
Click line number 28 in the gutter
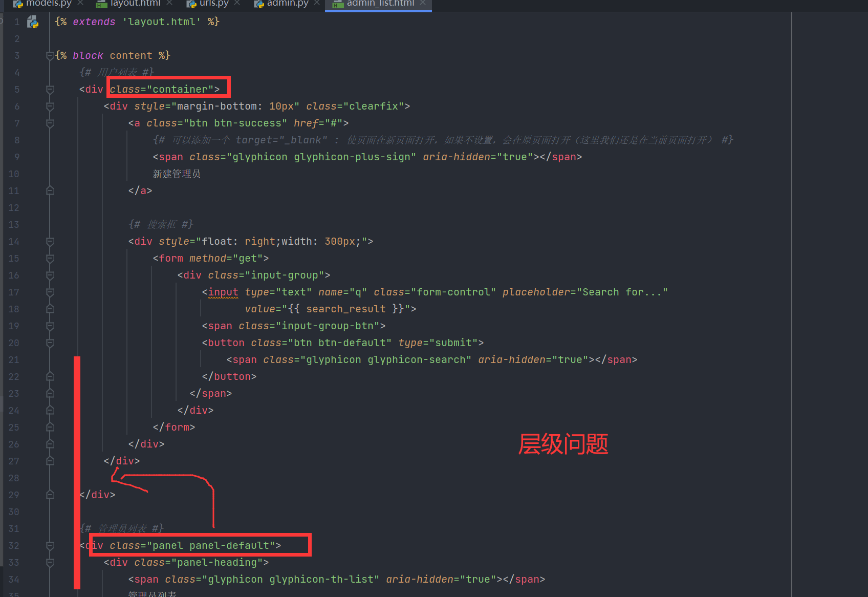click(14, 478)
